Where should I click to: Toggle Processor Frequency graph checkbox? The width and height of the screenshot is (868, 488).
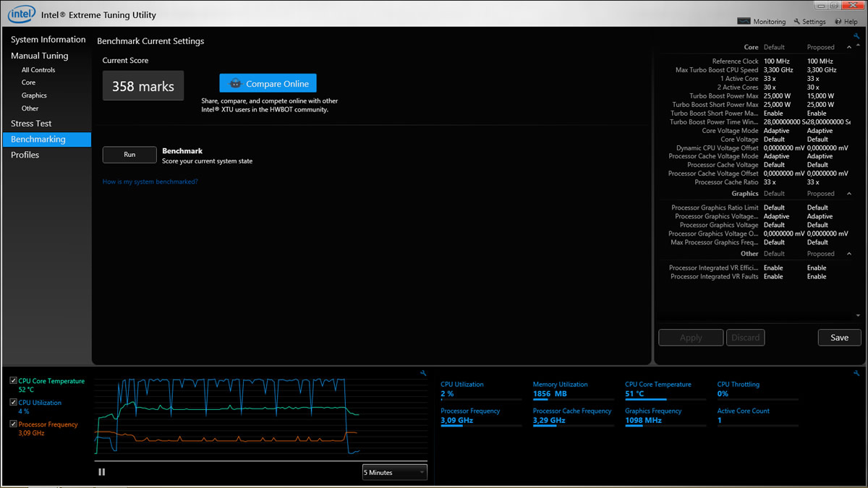[14, 424]
